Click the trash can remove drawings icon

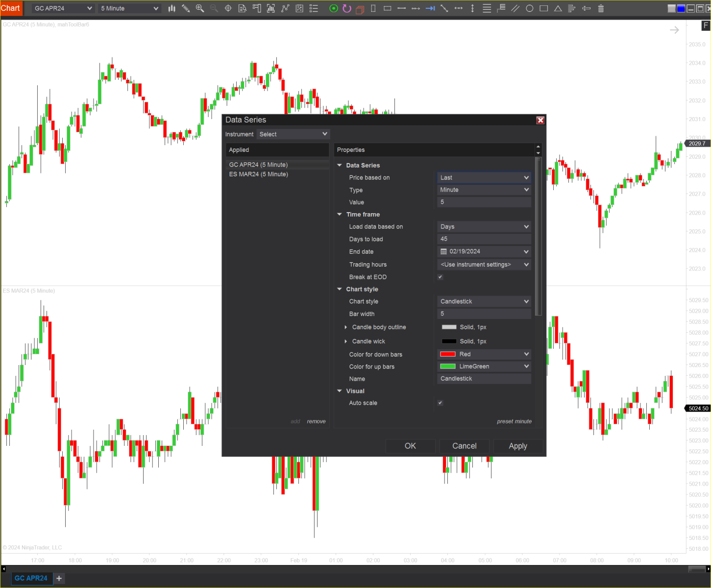click(x=601, y=8)
